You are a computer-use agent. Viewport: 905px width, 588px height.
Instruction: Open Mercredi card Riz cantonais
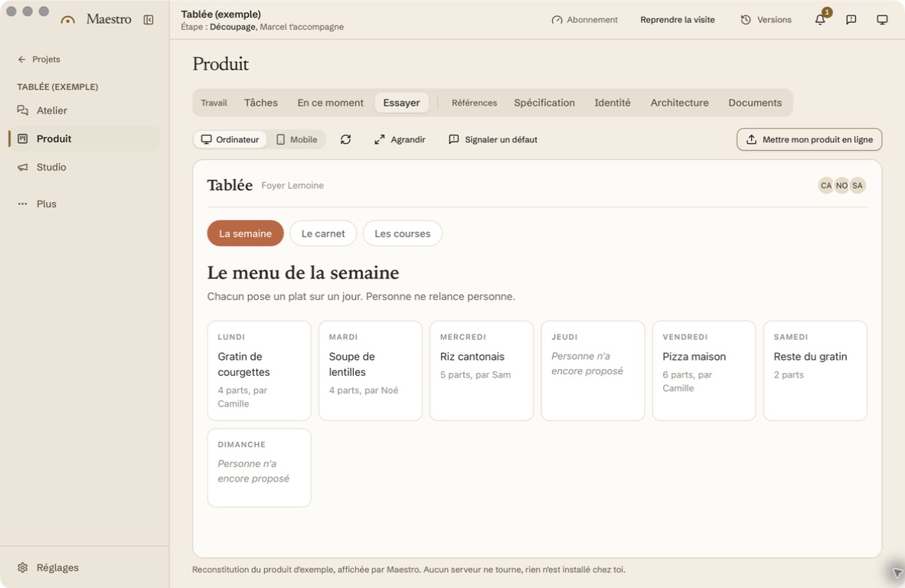tap(482, 371)
